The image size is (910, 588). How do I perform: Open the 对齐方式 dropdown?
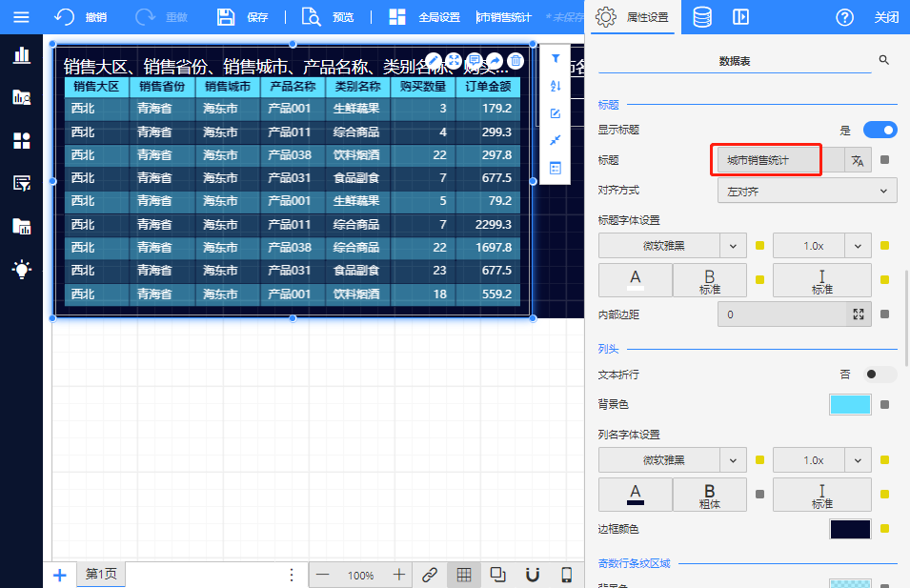(806, 192)
